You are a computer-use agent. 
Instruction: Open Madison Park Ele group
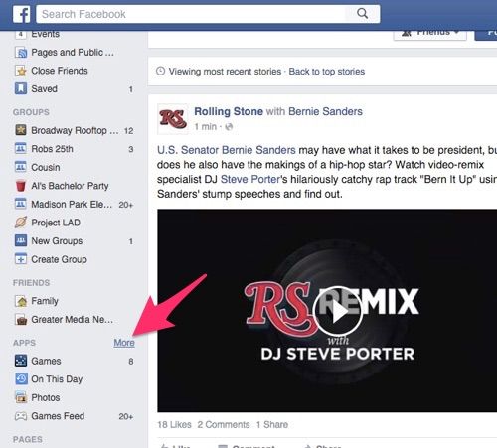pos(72,204)
